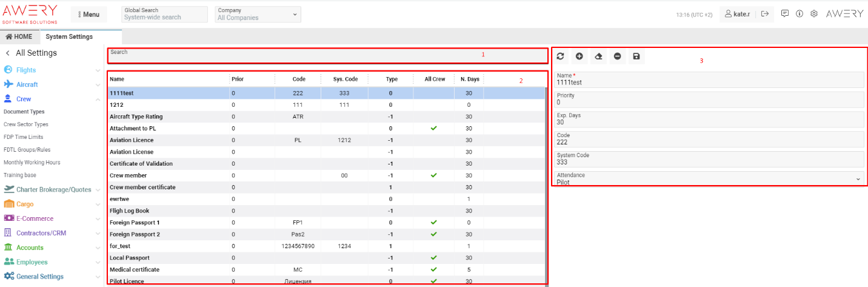Image resolution: width=868 pixels, height=287 pixels.
Task: Open the Company dropdown in the header
Action: (x=258, y=14)
